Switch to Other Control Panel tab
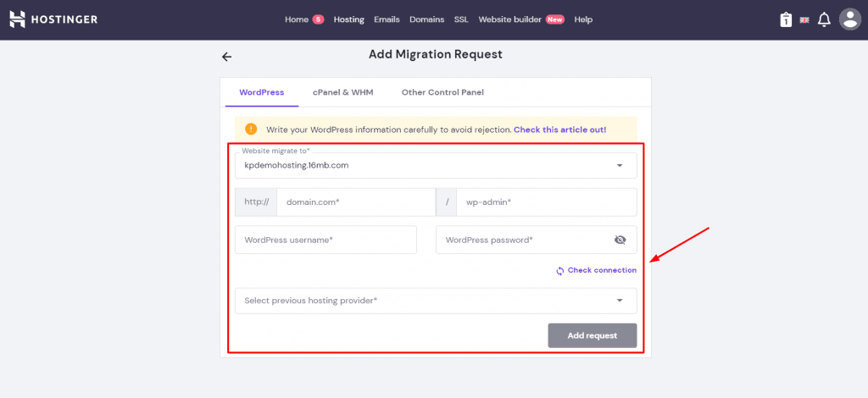Screen dimensions: 868x398 pos(442,92)
